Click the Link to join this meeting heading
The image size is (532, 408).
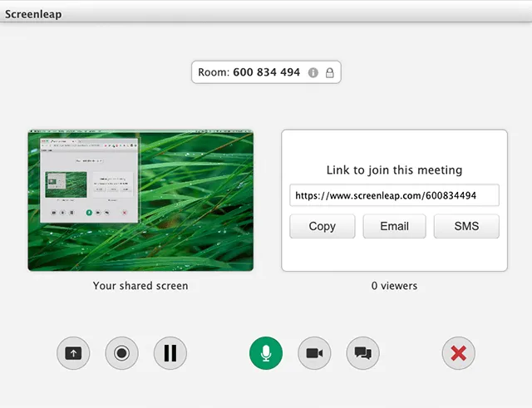coord(394,170)
